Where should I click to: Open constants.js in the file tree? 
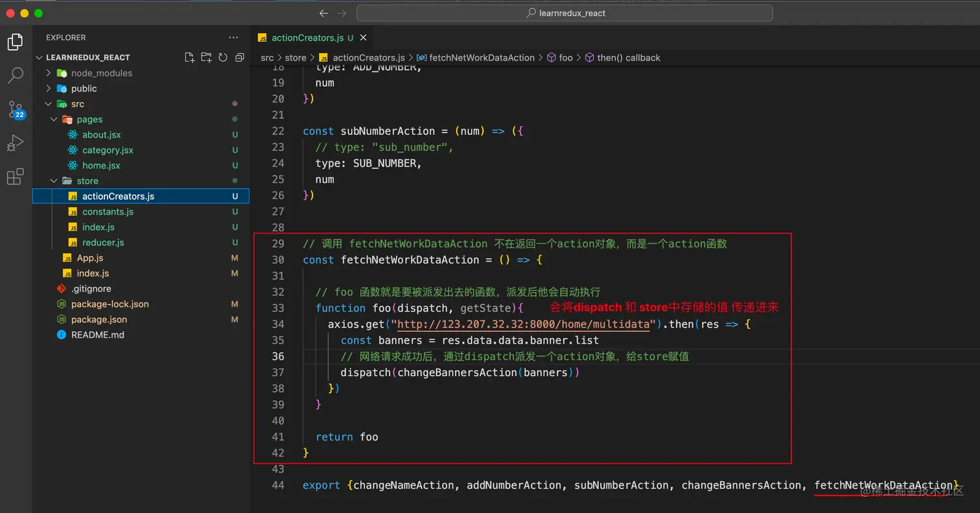pos(108,212)
